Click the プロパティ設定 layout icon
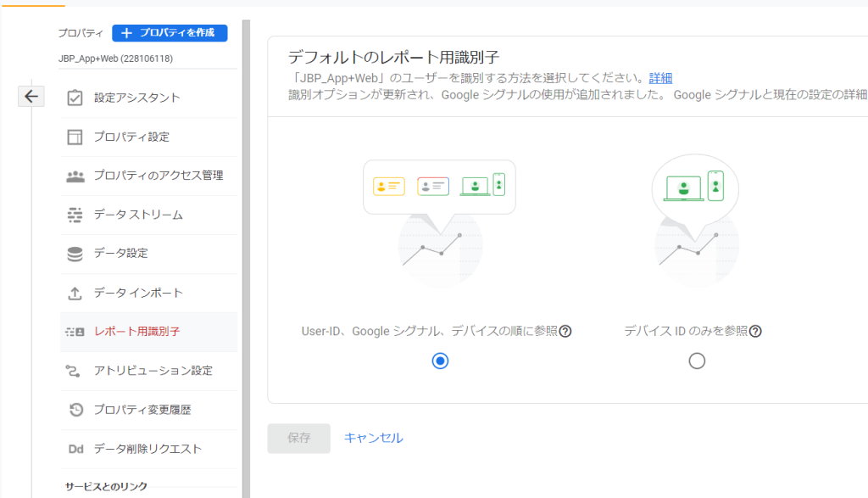The image size is (868, 498). [x=75, y=137]
